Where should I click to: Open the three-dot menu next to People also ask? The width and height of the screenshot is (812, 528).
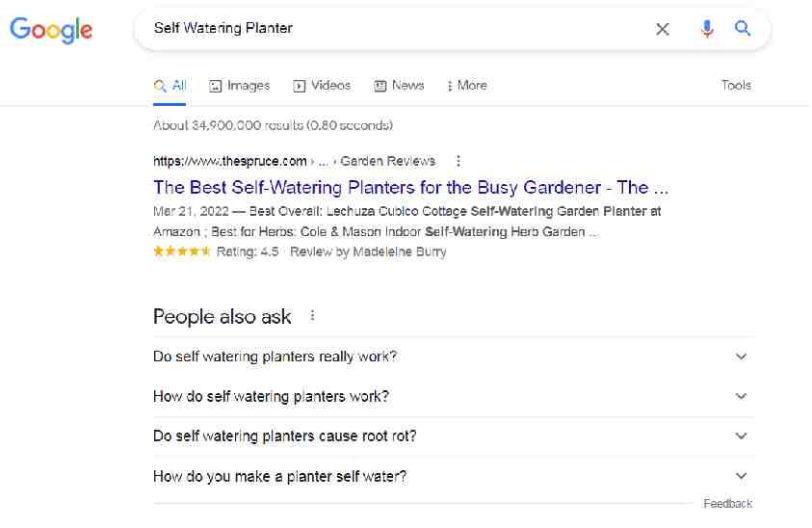312,316
